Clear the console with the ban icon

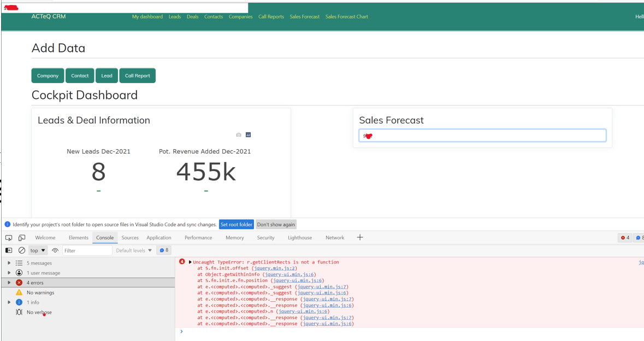22,250
